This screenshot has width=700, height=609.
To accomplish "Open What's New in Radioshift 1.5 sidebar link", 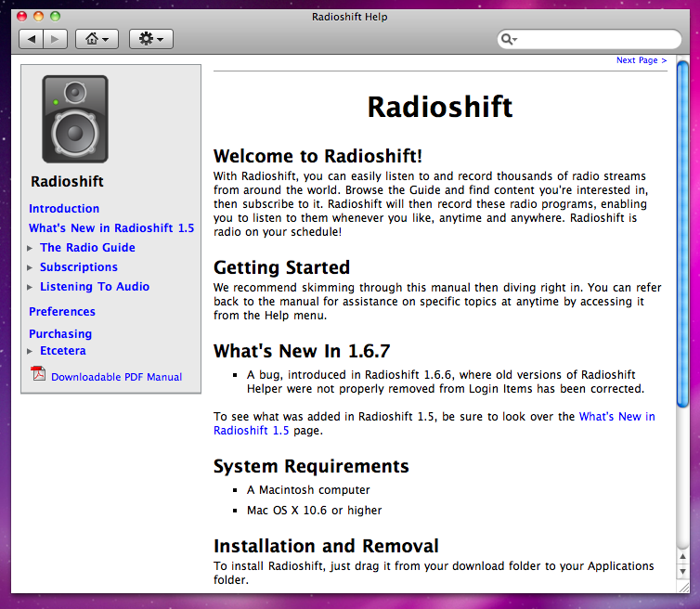I will pyautogui.click(x=111, y=228).
